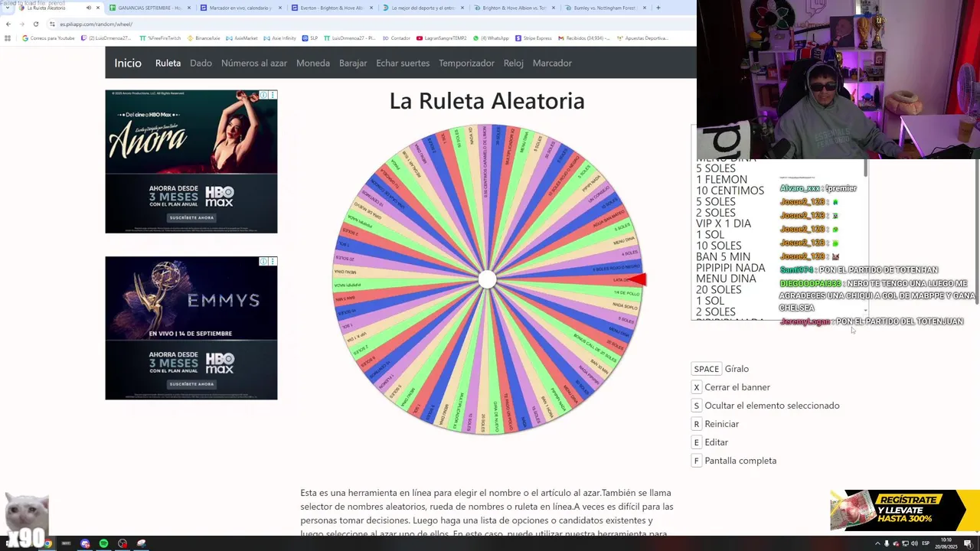Click the X key button
The image size is (980, 551).
[696, 387]
